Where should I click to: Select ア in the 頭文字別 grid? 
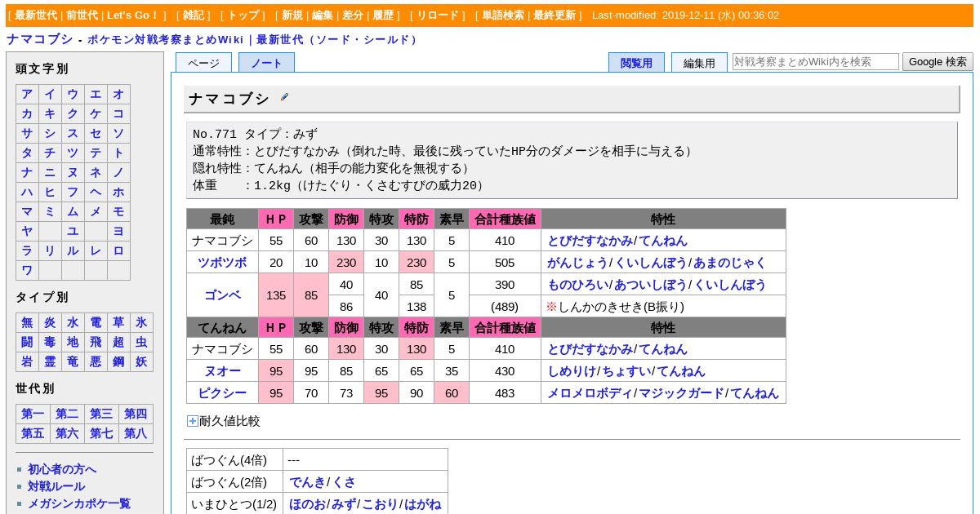tap(27, 94)
